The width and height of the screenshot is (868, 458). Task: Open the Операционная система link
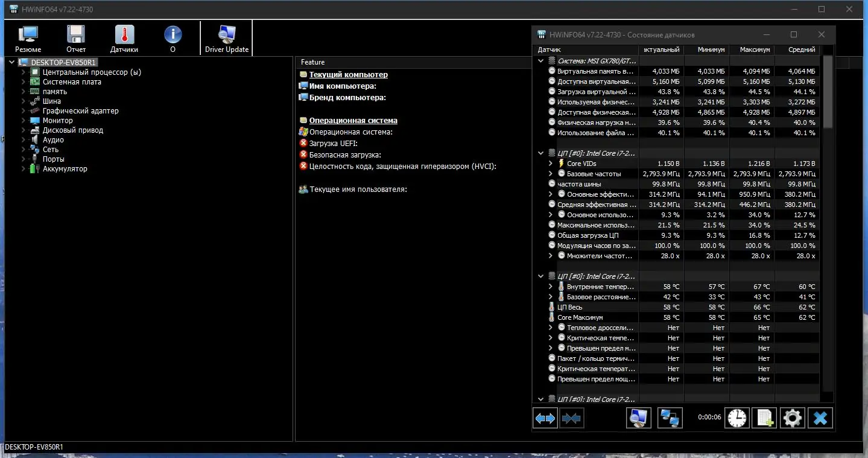[353, 120]
